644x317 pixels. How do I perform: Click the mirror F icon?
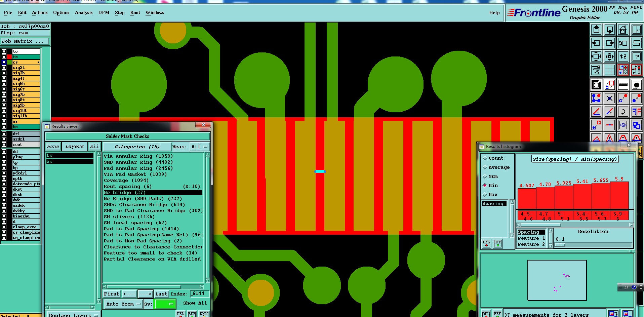point(636,112)
